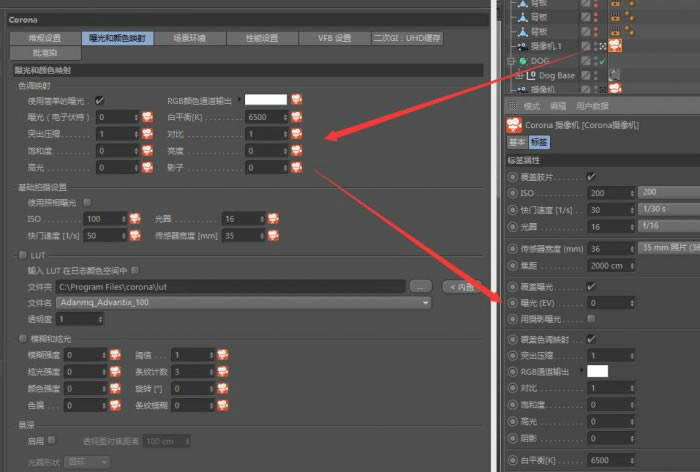Click Corona 摄像机 icon in attribute header
Viewport: 700px width, 472px height.
pos(514,125)
